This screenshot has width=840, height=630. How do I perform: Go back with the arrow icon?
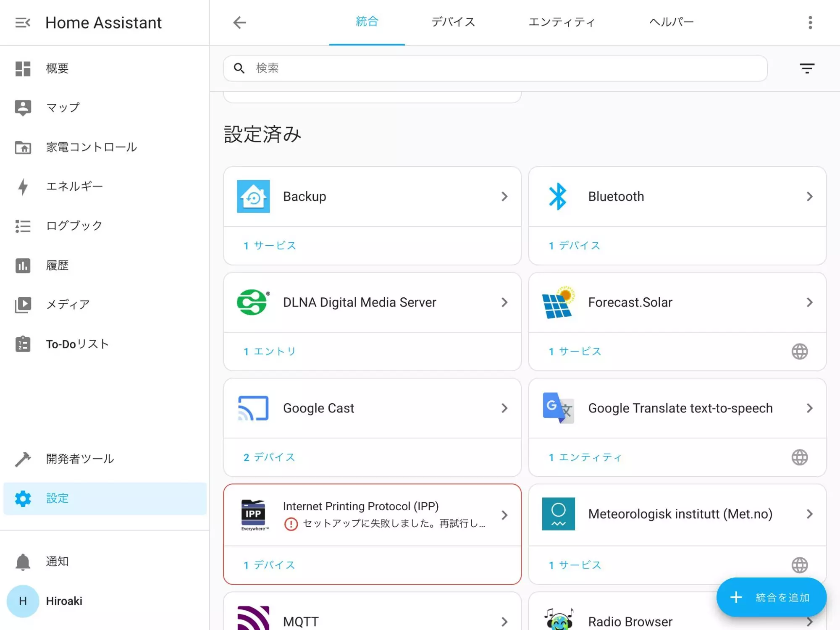coord(239,22)
